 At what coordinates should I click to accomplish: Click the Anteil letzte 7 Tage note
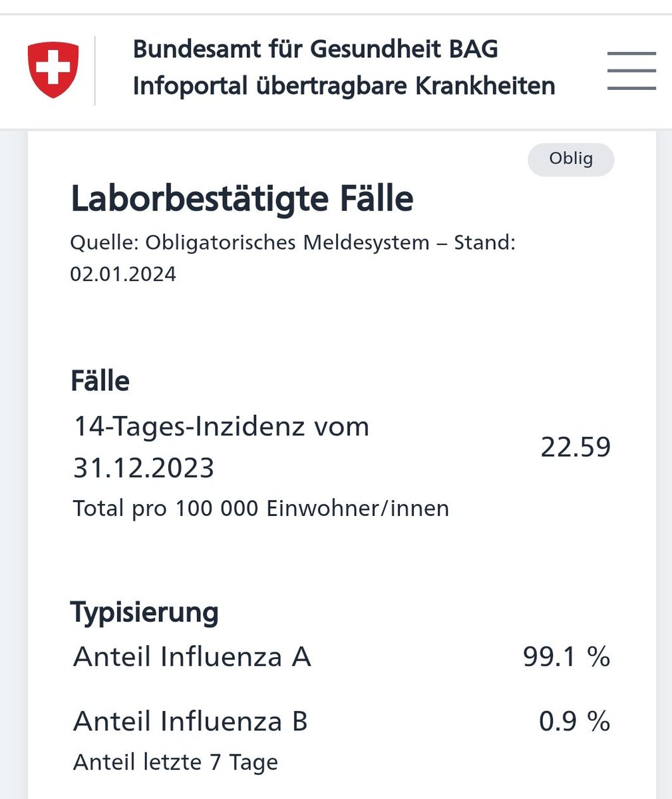[x=176, y=762]
